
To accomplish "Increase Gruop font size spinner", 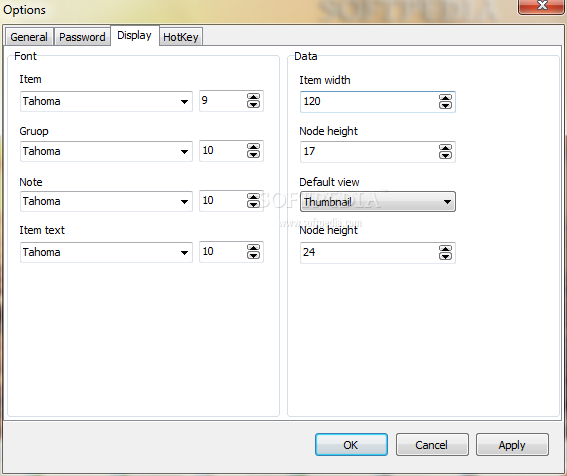I will (253, 146).
